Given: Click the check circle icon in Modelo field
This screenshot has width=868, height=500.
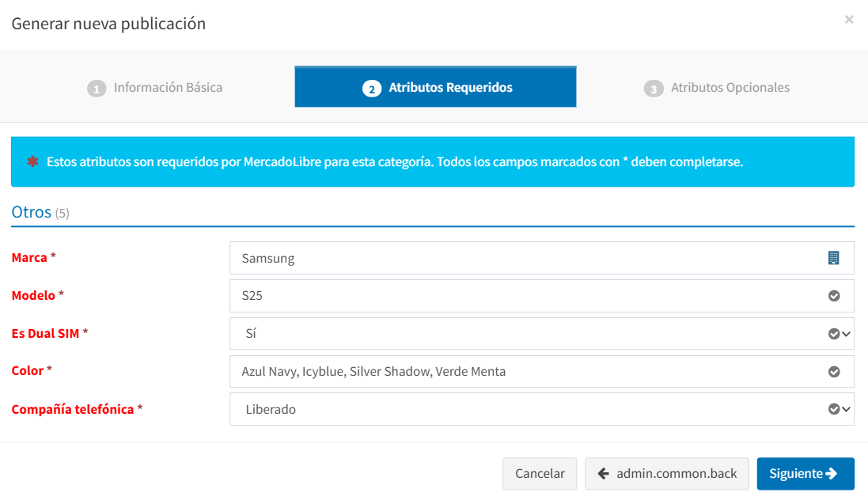Looking at the screenshot, I should click(x=833, y=296).
